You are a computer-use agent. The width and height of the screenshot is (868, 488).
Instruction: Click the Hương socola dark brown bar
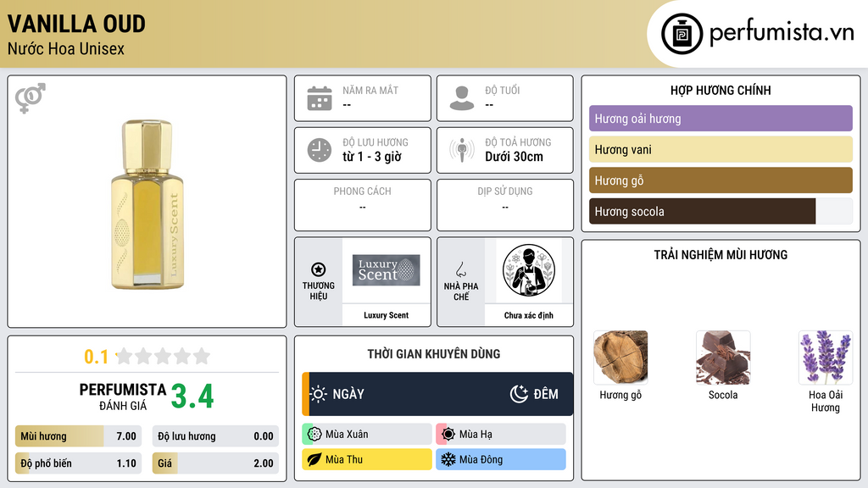(x=721, y=211)
